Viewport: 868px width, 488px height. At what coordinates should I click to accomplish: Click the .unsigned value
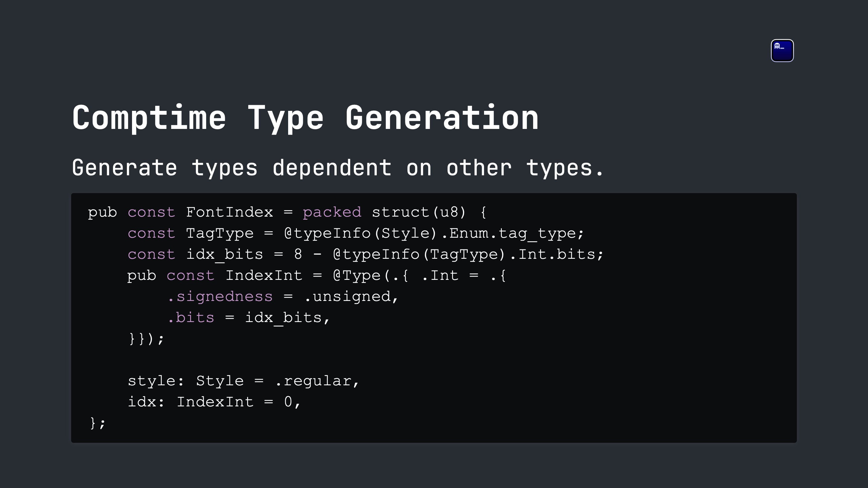tap(348, 297)
